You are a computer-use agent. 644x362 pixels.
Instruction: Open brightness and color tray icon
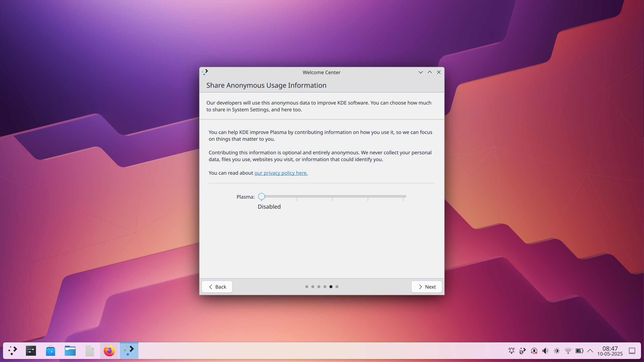pyautogui.click(x=557, y=351)
